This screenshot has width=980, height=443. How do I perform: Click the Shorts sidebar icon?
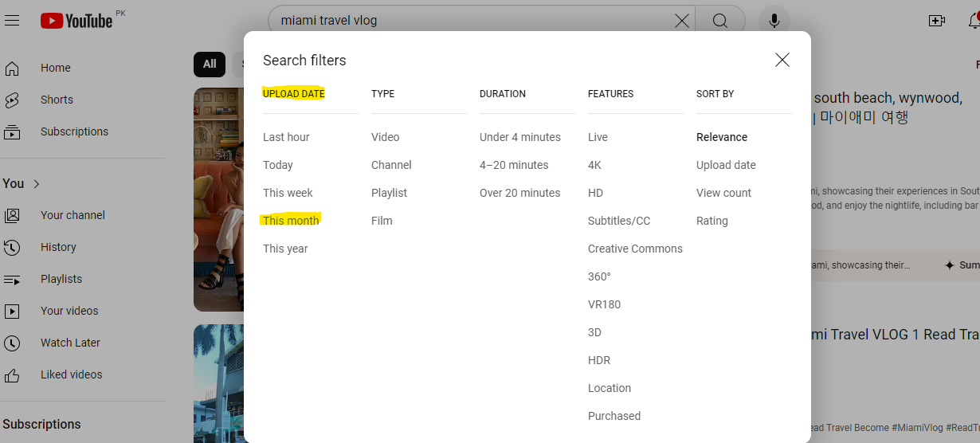pos(12,100)
